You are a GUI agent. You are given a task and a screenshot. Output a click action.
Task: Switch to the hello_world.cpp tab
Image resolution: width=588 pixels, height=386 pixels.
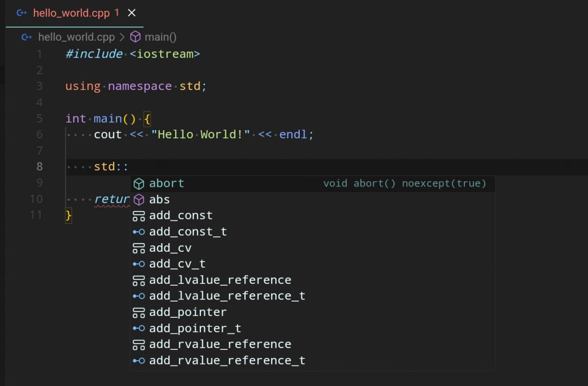[71, 13]
